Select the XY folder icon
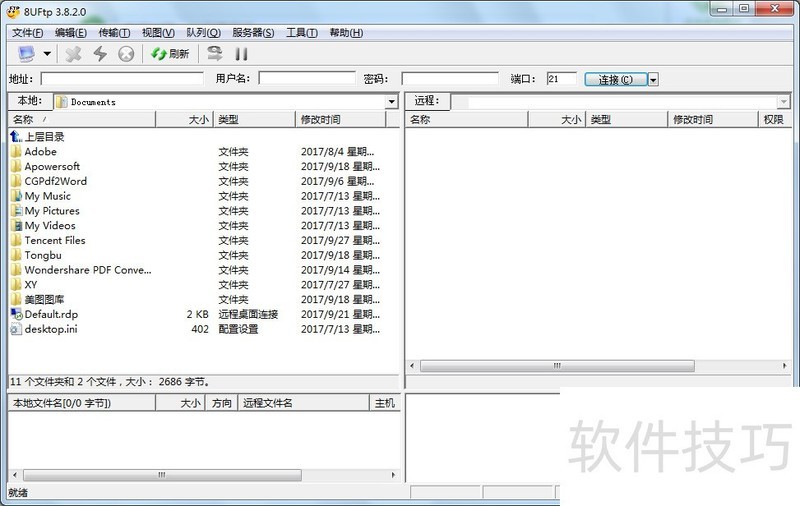The image size is (800, 506). click(x=16, y=285)
